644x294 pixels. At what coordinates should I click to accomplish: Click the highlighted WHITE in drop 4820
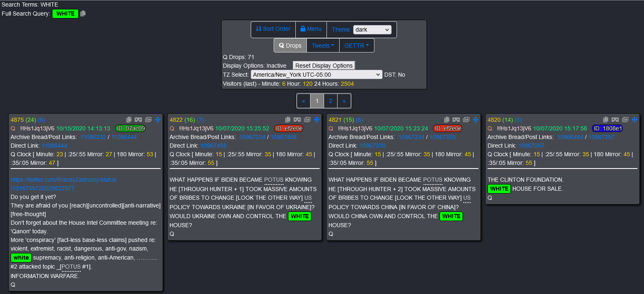pyautogui.click(x=499, y=189)
